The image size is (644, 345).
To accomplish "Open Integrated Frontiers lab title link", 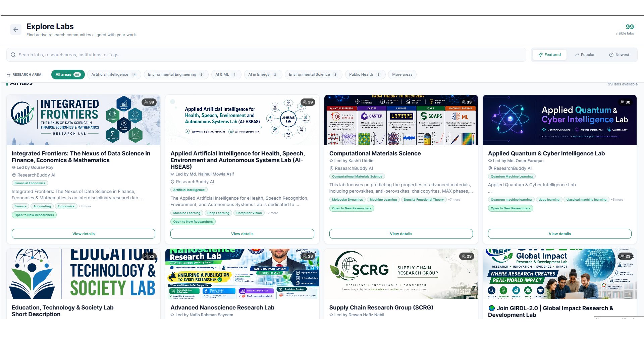I will (x=81, y=157).
